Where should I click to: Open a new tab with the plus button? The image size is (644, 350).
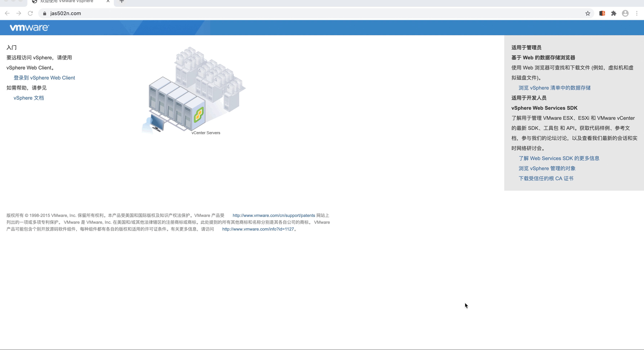click(122, 1)
